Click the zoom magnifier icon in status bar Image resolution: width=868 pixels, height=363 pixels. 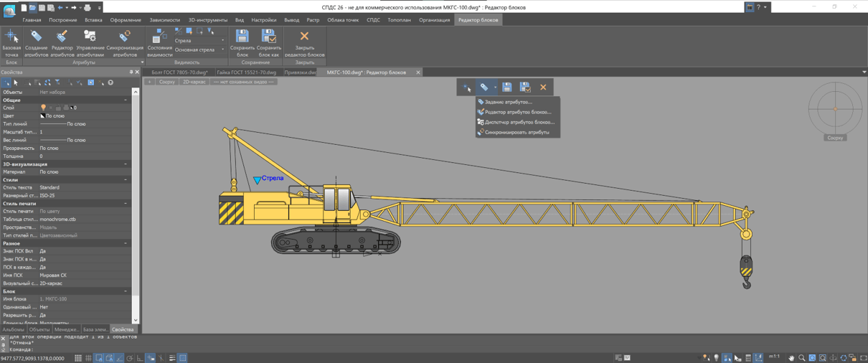(x=802, y=357)
